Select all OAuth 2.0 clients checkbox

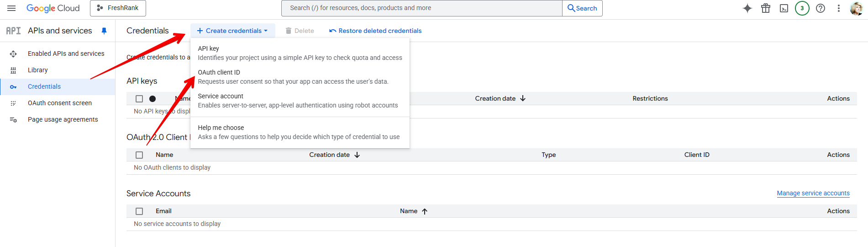click(139, 155)
